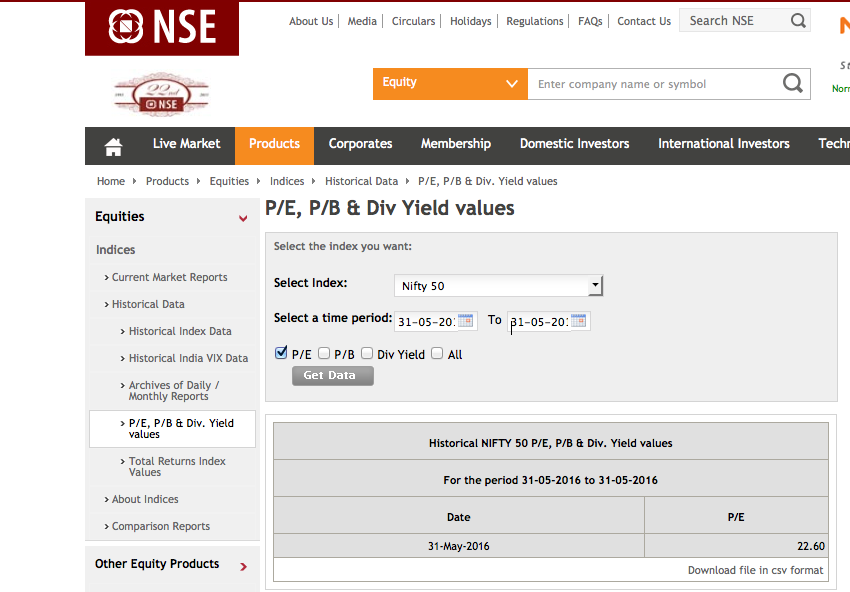Open the start date calendar picker
850x592 pixels.
click(466, 321)
